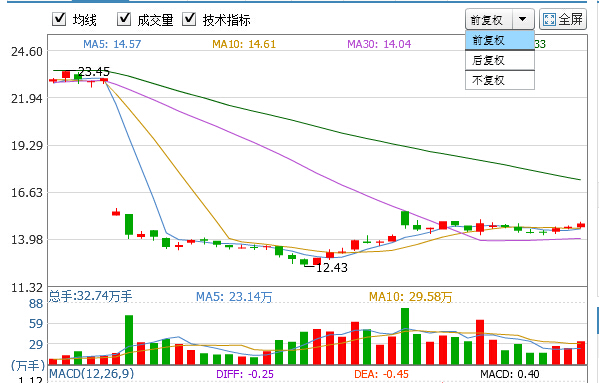Click the MA30: 14.04 legend label
599x383 pixels.
tap(379, 44)
